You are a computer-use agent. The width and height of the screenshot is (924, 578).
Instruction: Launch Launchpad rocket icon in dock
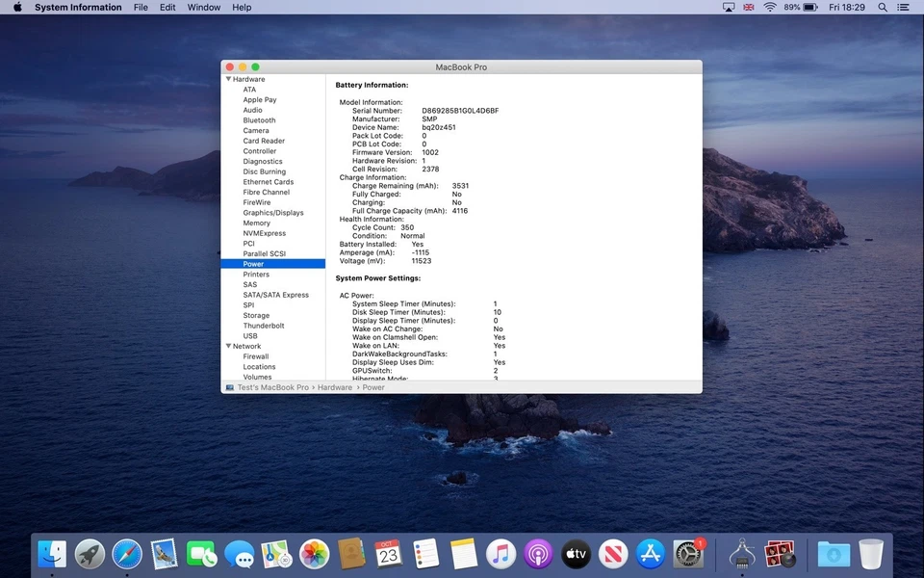tap(90, 555)
